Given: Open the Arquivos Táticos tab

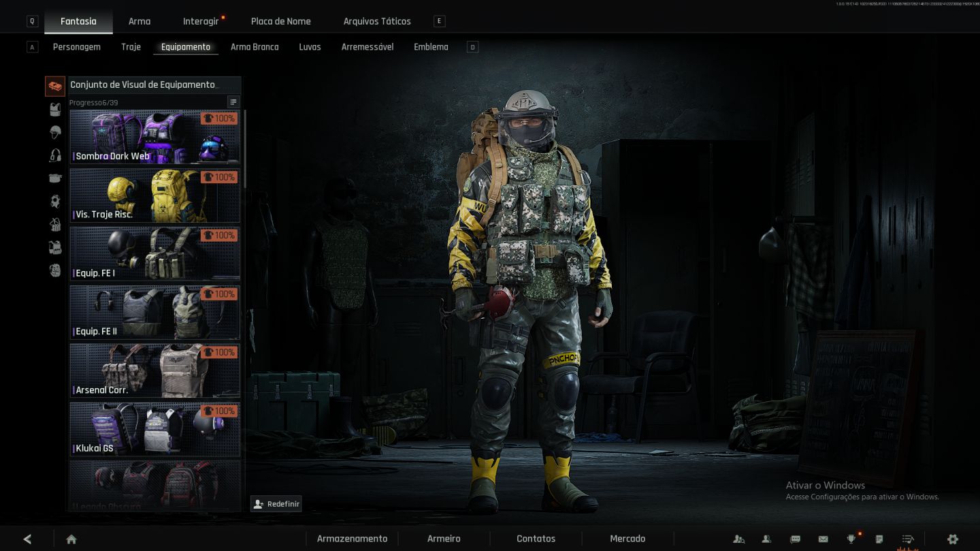Looking at the screenshot, I should coord(377,21).
